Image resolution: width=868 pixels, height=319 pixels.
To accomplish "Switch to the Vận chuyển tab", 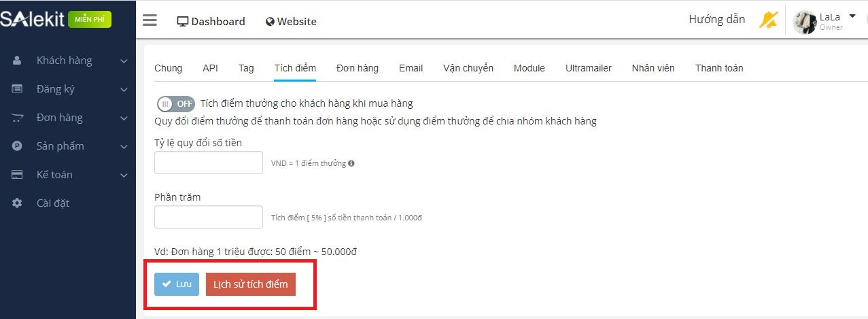I will [468, 68].
